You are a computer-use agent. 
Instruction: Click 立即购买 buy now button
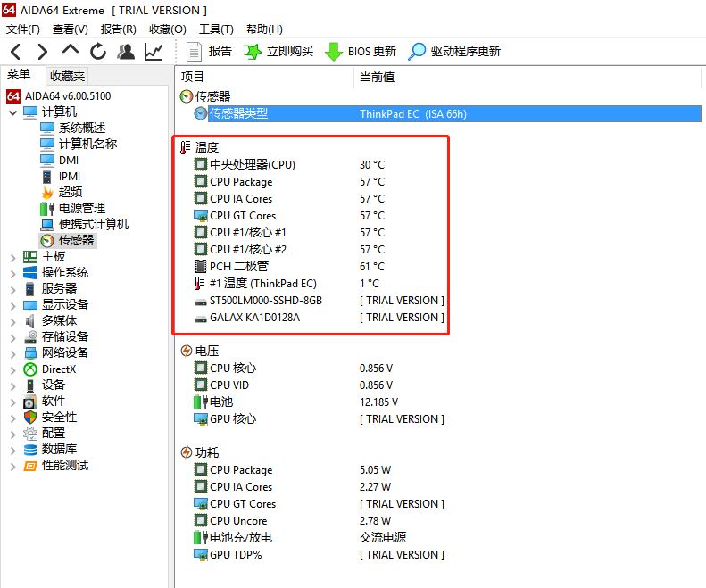pyautogui.click(x=278, y=52)
